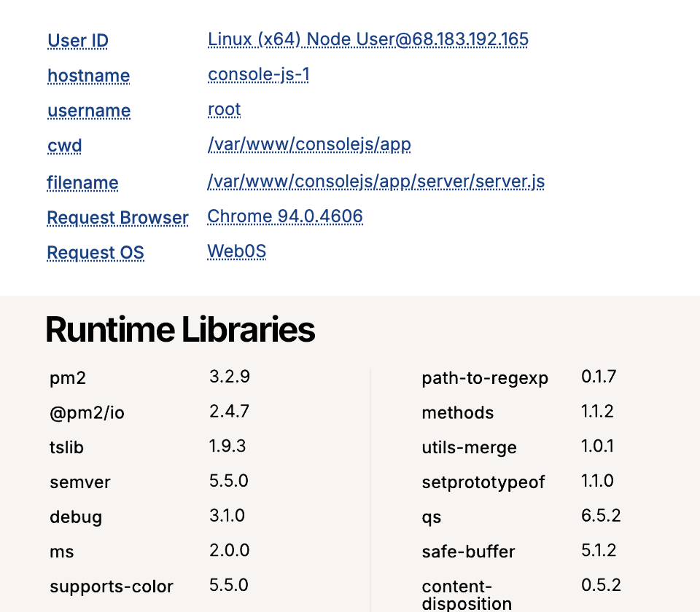Click the semver version 5.5.0

pos(228,481)
